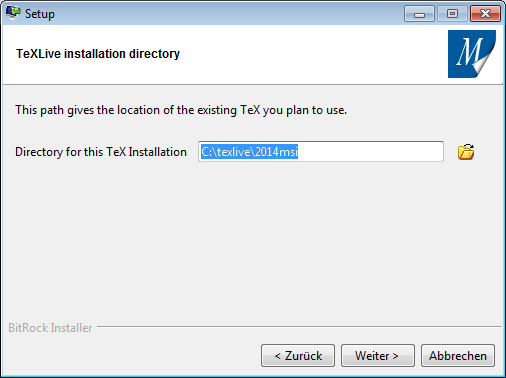The image size is (506, 378).
Task: Cancel setup with Abbrechen button
Action: (x=458, y=356)
